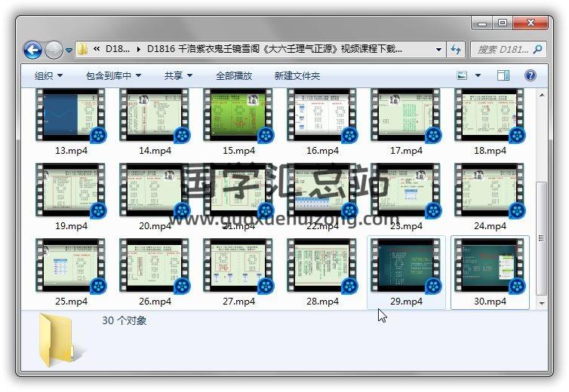569x392 pixels.
Task: Select the 29.mp4 video thumbnail
Action: pos(406,266)
